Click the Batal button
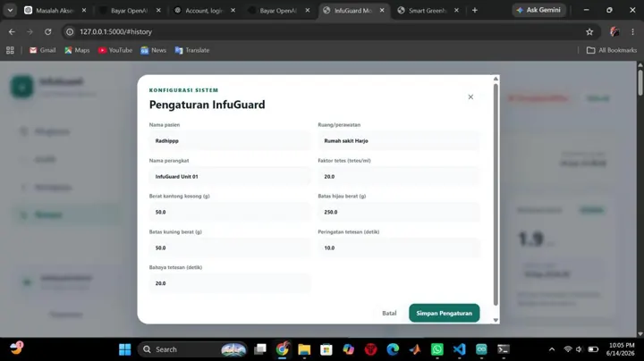 click(x=389, y=313)
